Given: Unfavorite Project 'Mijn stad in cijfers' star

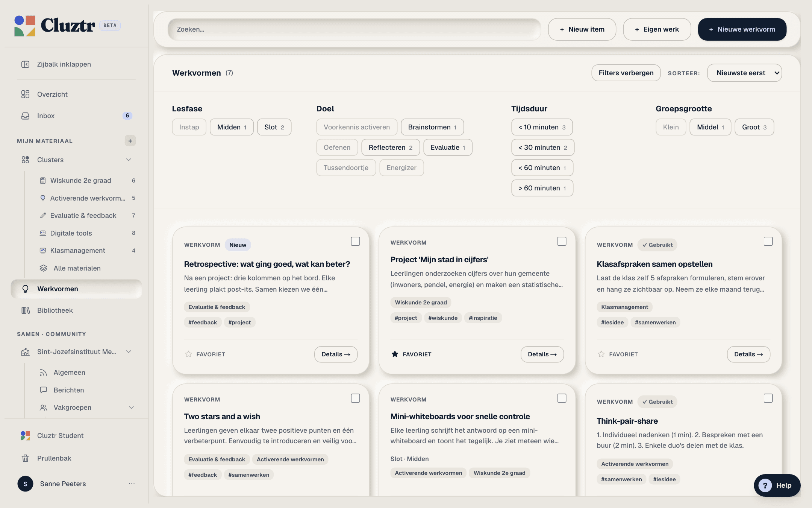Looking at the screenshot, I should 395,354.
